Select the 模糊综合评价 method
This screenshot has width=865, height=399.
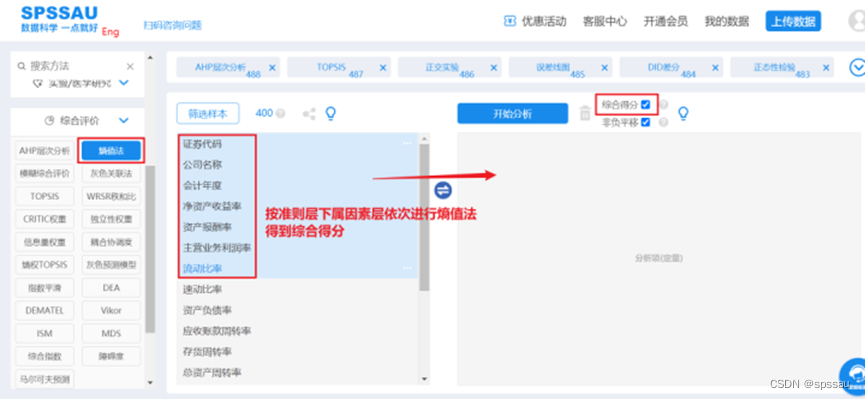[45, 173]
